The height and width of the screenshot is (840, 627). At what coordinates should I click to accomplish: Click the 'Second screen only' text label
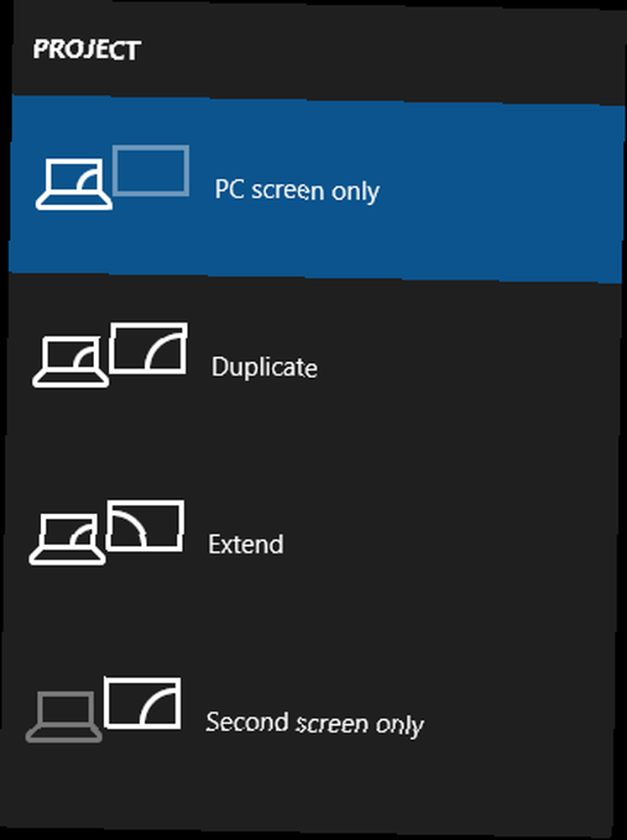pos(315,723)
